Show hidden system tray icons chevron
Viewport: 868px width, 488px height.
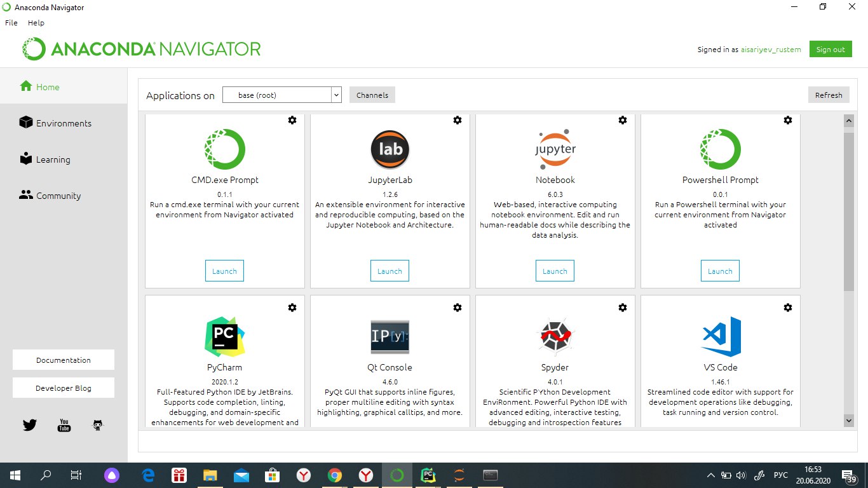coord(712,475)
